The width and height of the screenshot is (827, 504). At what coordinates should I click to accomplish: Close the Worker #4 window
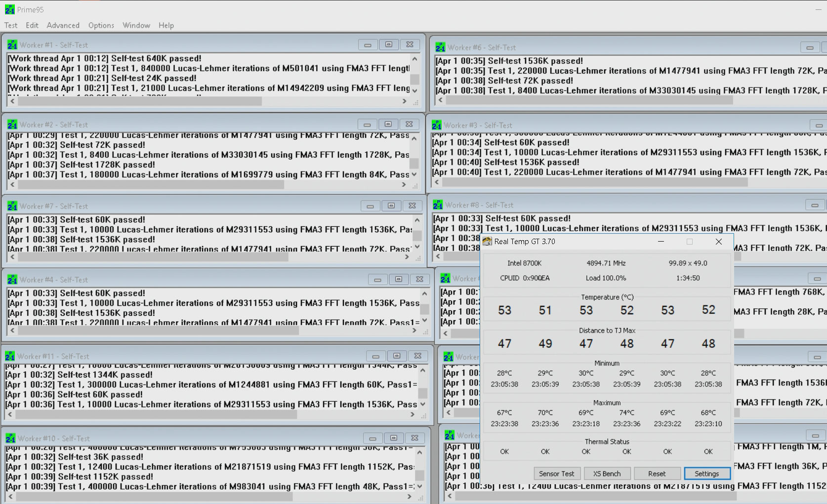(x=419, y=280)
